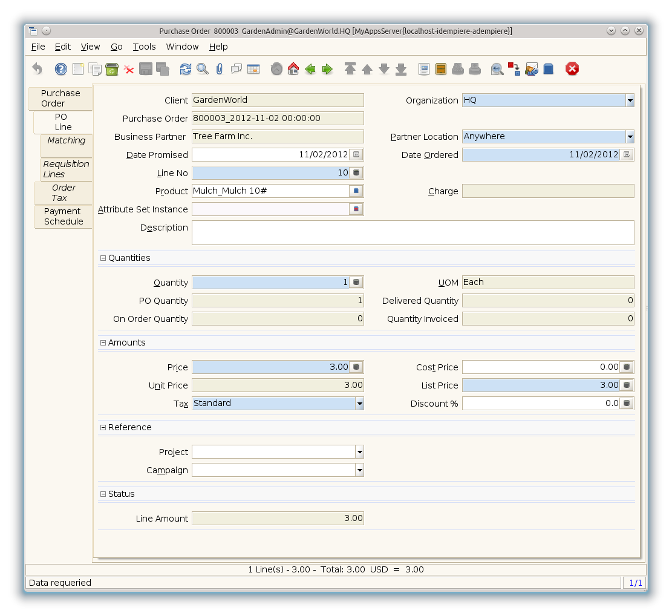Click the Product lookup button
This screenshot has height=616, width=672.
pyautogui.click(x=356, y=191)
